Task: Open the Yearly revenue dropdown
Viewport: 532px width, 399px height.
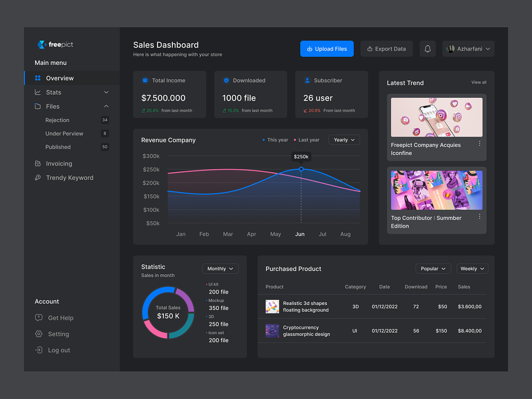Action: click(344, 140)
